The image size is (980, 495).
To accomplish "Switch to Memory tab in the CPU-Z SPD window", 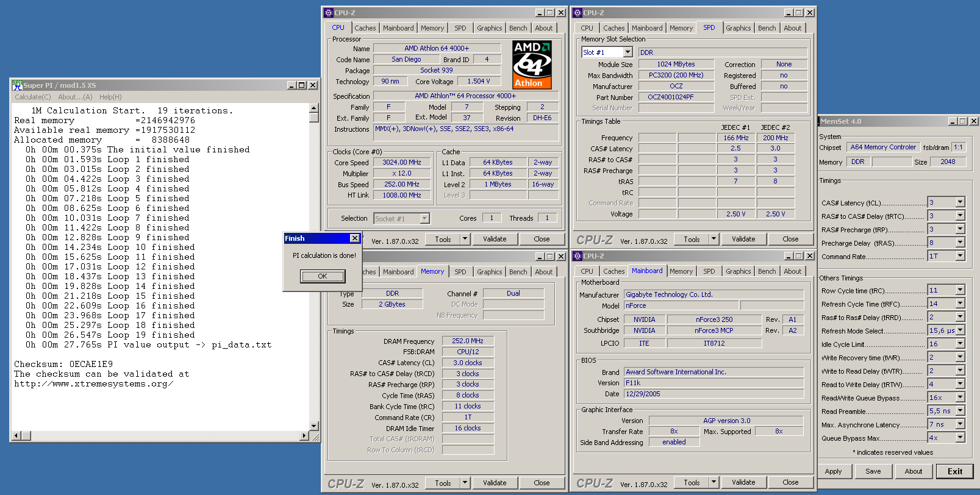I will pyautogui.click(x=681, y=28).
